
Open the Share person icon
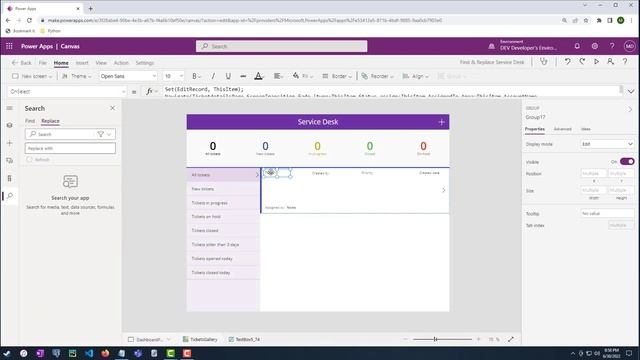click(x=611, y=62)
